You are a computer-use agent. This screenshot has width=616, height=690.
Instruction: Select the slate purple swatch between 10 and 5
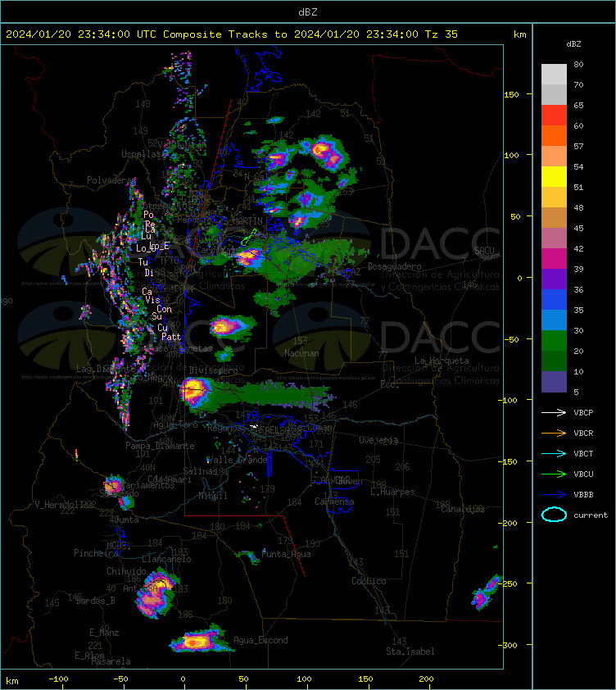coord(554,381)
